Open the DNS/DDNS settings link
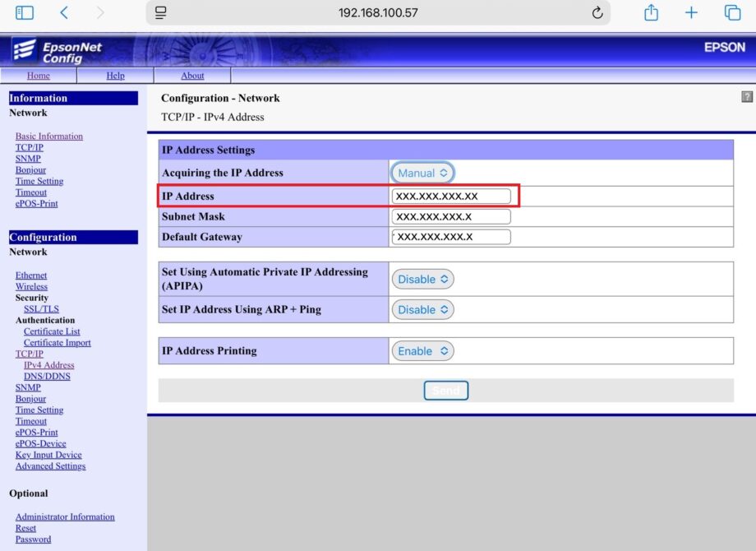The image size is (756, 551). point(47,376)
